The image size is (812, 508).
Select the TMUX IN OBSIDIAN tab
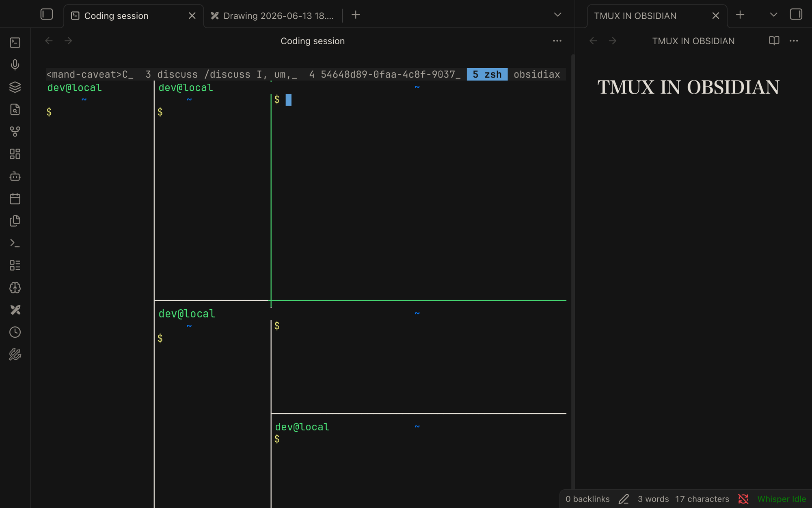tap(657, 16)
